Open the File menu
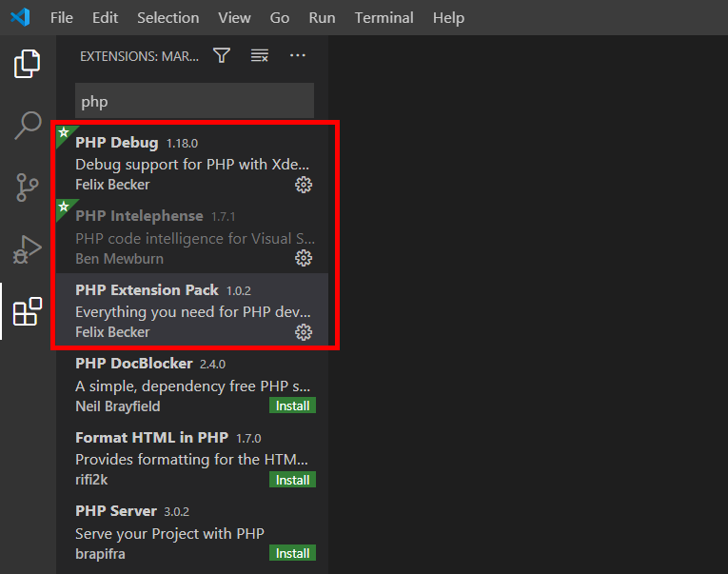This screenshot has width=728, height=574. pyautogui.click(x=61, y=18)
